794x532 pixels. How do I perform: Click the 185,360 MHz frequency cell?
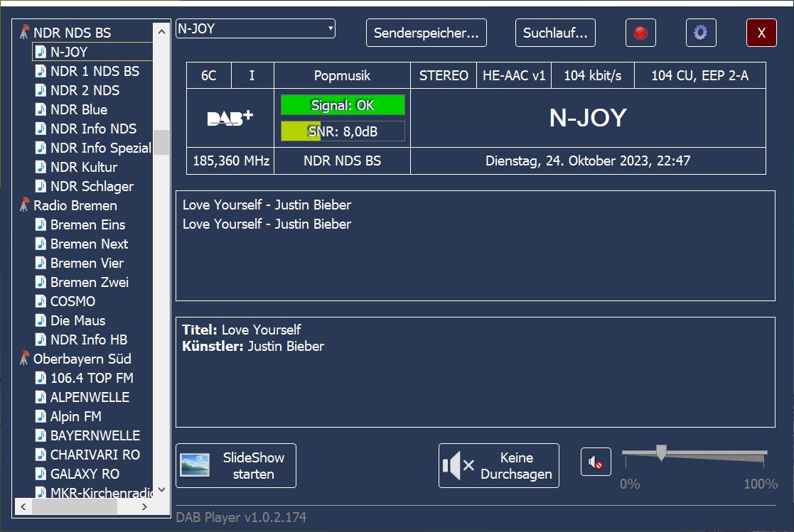coord(230,161)
